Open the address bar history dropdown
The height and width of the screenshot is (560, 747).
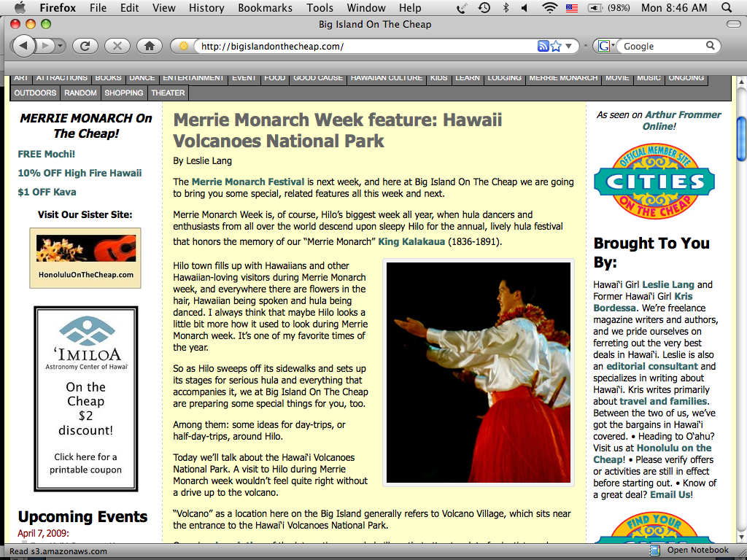point(569,47)
